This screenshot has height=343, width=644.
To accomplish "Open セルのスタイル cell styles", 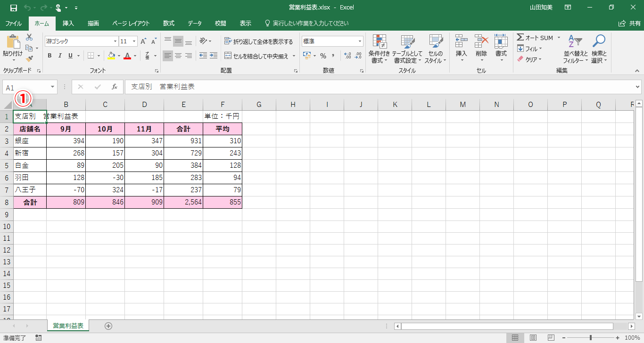I will [x=436, y=49].
